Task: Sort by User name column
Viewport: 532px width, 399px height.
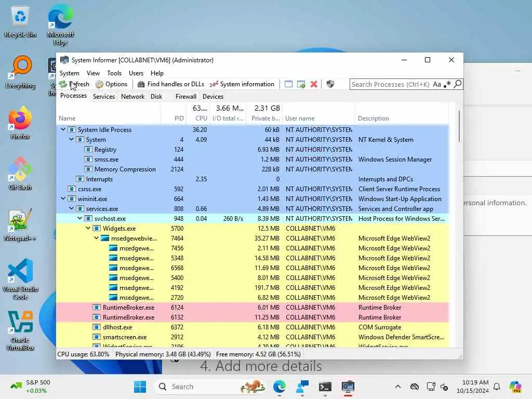Action: tap(318, 118)
